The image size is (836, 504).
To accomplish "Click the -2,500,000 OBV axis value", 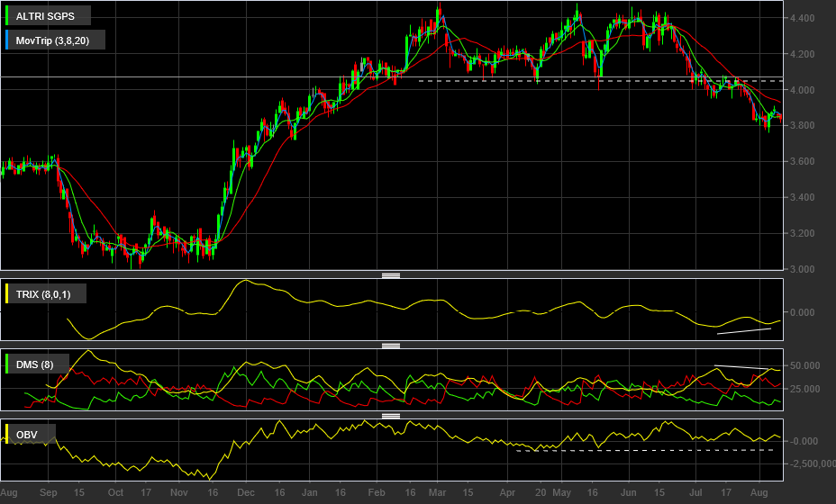I will (813, 464).
